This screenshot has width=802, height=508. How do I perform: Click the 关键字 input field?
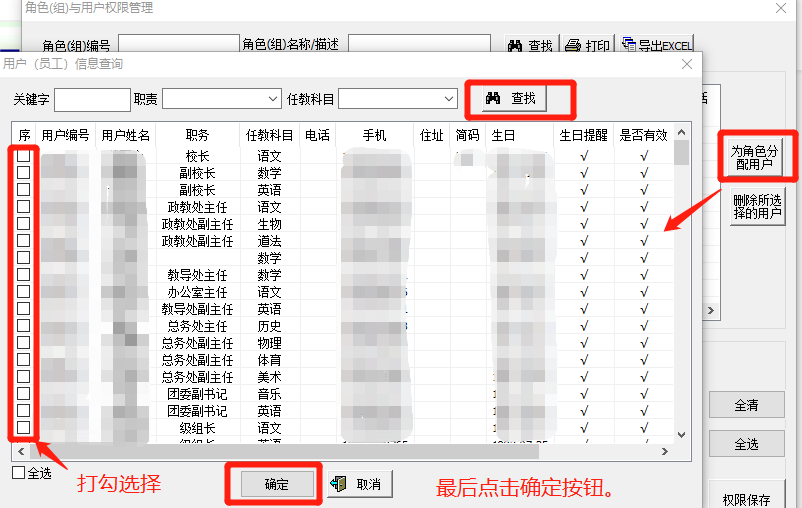pyautogui.click(x=92, y=99)
